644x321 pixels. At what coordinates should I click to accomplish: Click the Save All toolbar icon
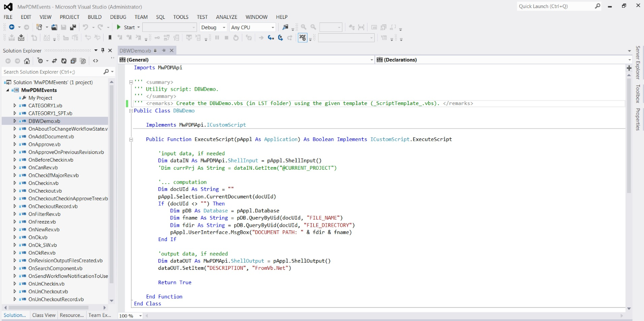pos(73,27)
